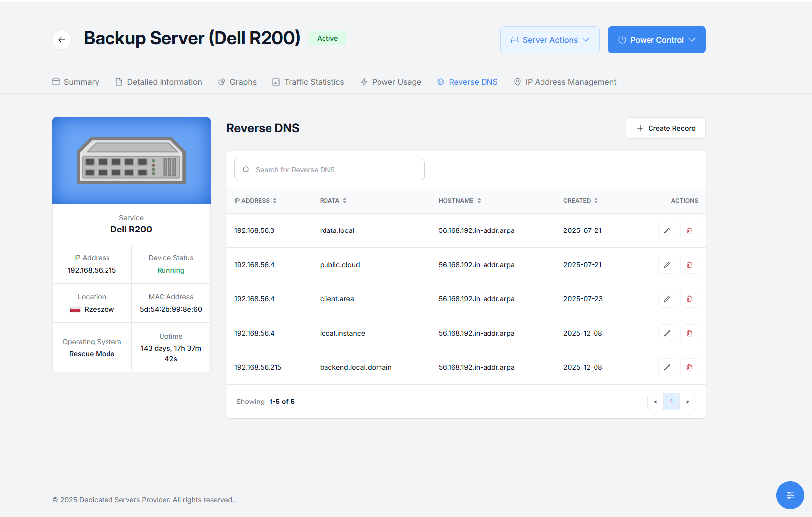Open the Server Actions dropdown

pyautogui.click(x=550, y=40)
